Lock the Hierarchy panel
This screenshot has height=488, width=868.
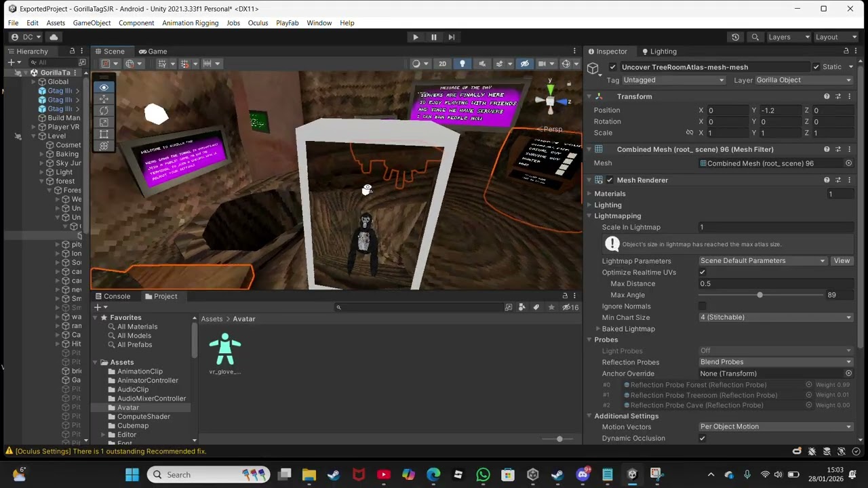click(x=72, y=51)
